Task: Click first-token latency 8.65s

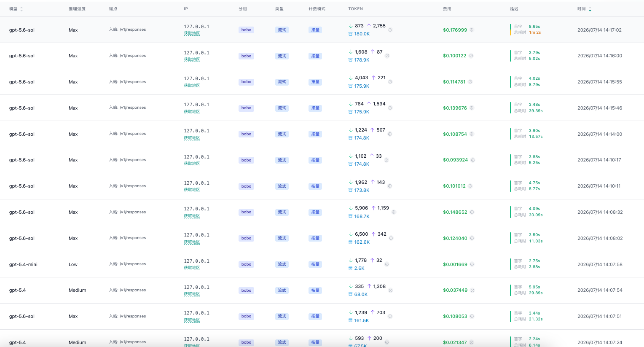Action: 534,26
